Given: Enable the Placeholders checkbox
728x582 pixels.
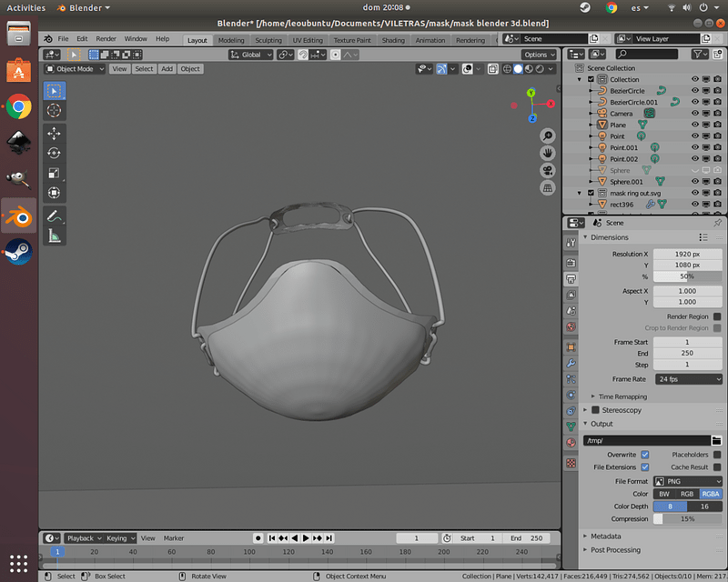Looking at the screenshot, I should (x=717, y=455).
